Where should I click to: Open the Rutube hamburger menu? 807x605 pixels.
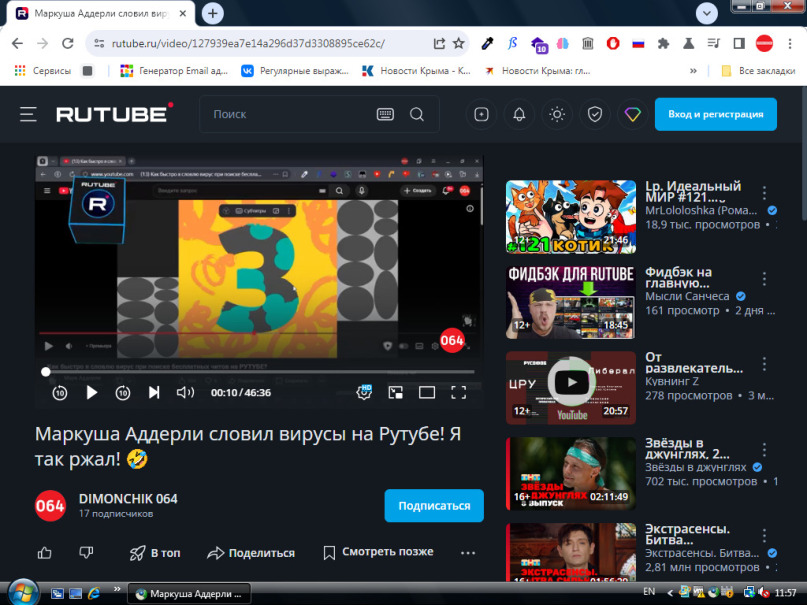(x=28, y=115)
